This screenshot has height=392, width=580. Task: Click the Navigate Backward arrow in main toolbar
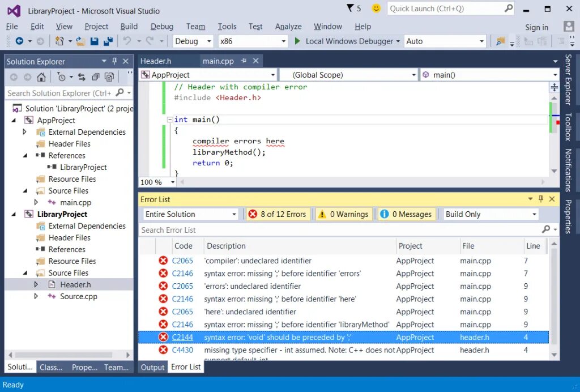click(19, 41)
